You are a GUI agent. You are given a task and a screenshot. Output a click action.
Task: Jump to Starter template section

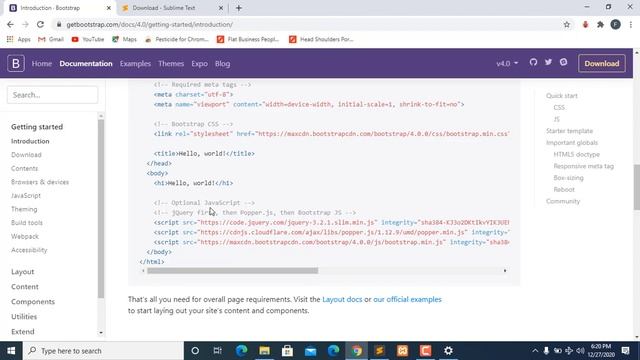point(569,131)
